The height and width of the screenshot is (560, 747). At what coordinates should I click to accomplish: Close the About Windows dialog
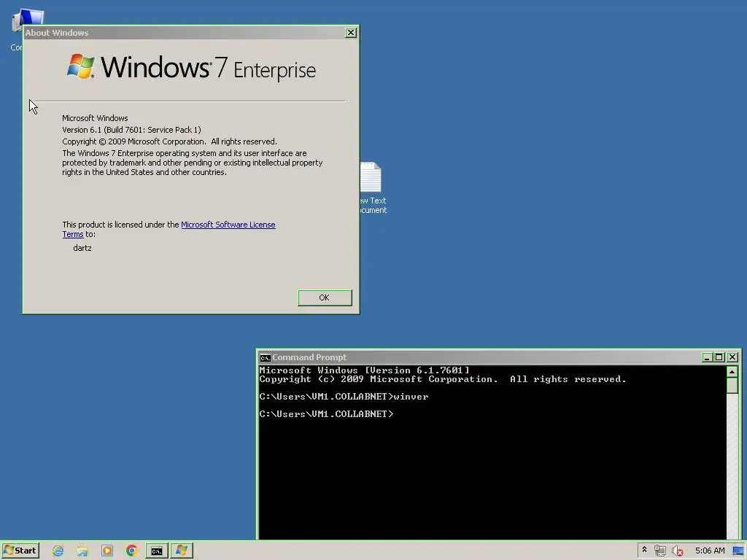[x=351, y=32]
